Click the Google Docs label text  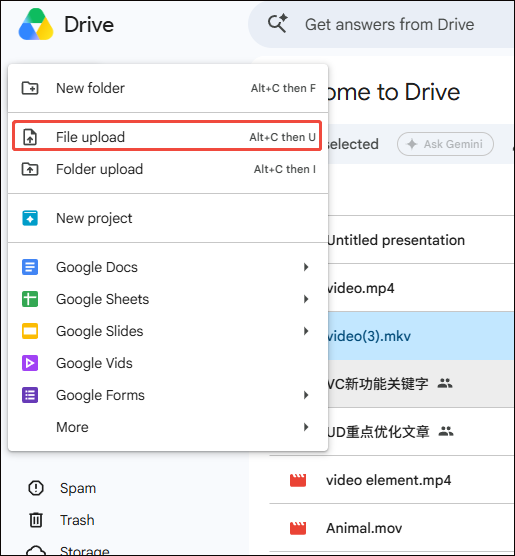pyautogui.click(x=97, y=267)
